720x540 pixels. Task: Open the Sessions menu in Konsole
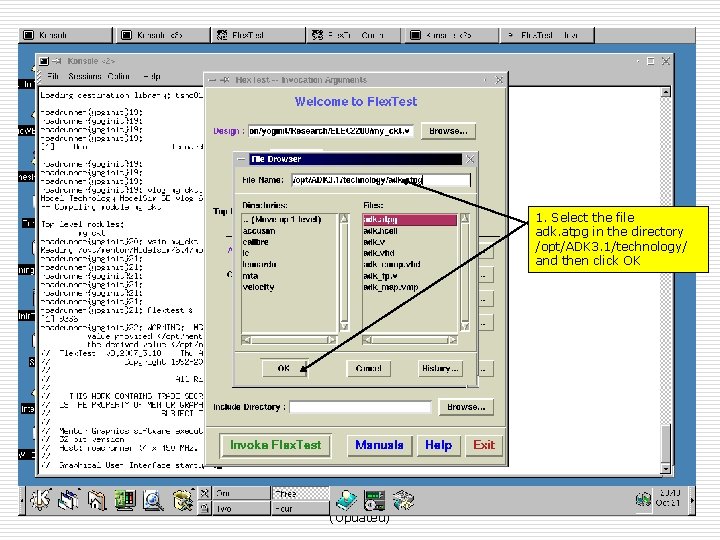[x=84, y=76]
